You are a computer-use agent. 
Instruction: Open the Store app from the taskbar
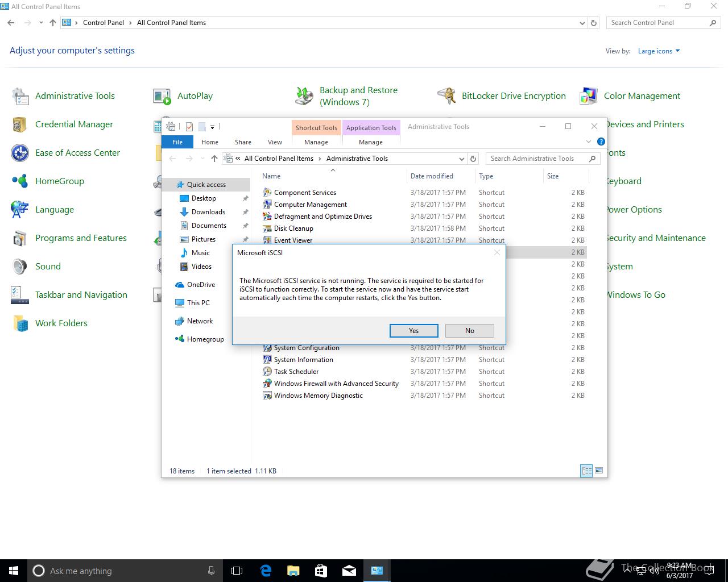pyautogui.click(x=321, y=571)
